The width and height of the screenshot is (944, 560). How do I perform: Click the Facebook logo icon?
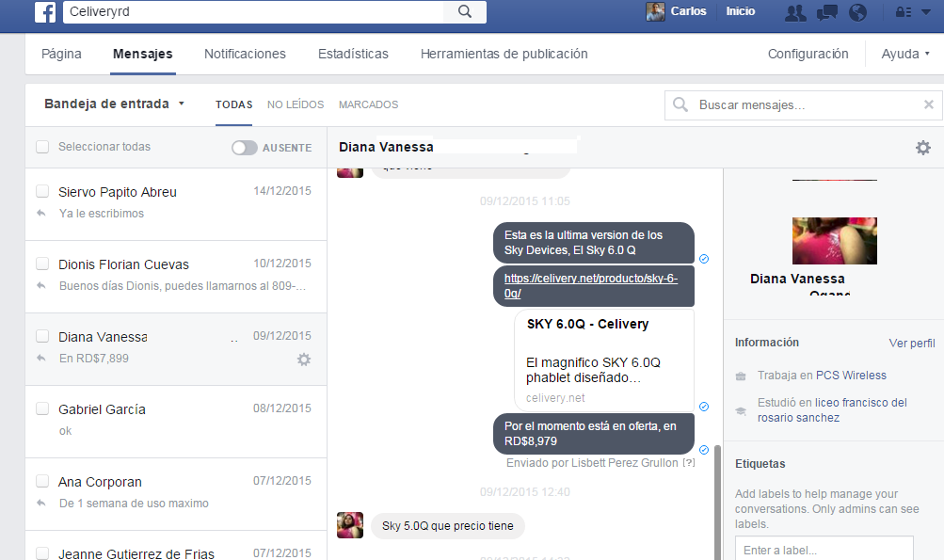[45, 11]
